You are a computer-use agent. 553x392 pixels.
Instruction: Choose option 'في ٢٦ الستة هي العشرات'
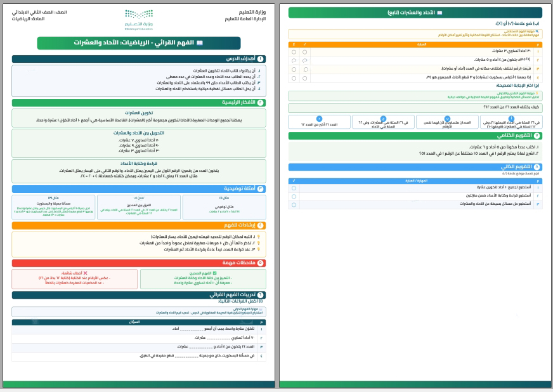(384, 122)
